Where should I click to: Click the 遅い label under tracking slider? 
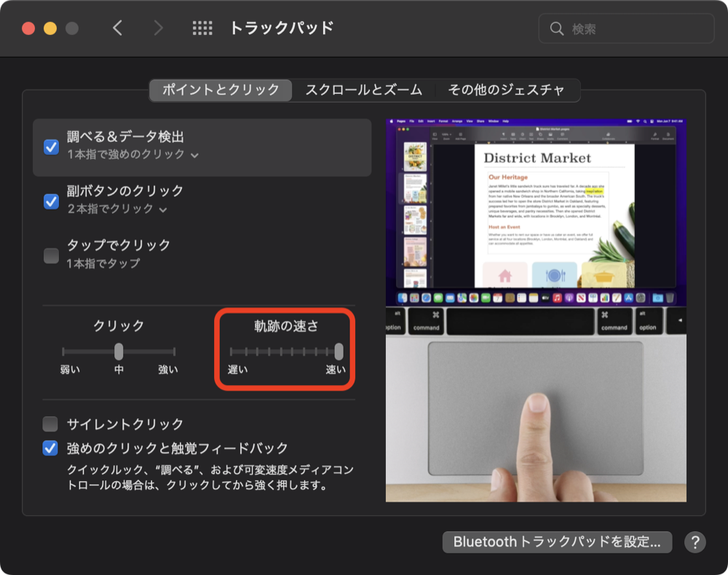237,370
